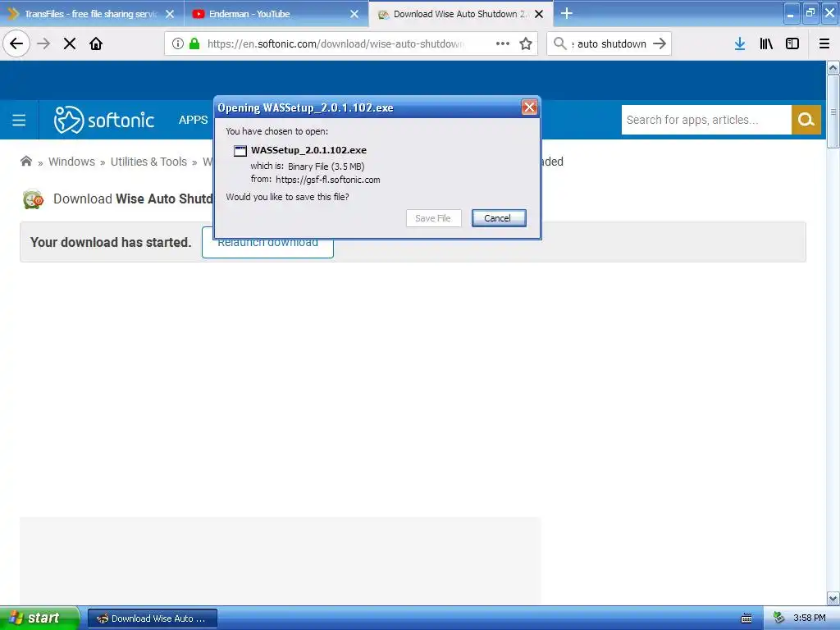Open the Utilities & Tools breadcrumb link

148,162
